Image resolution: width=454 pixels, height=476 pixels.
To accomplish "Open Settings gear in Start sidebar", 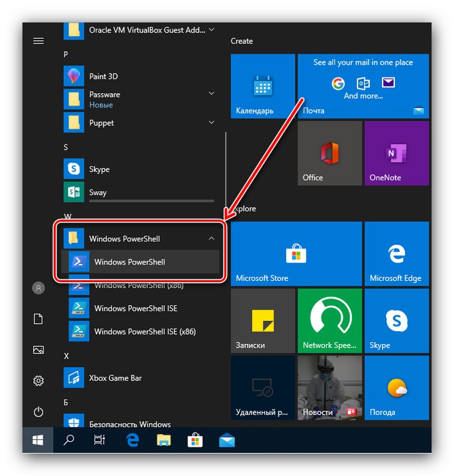I will [x=38, y=381].
